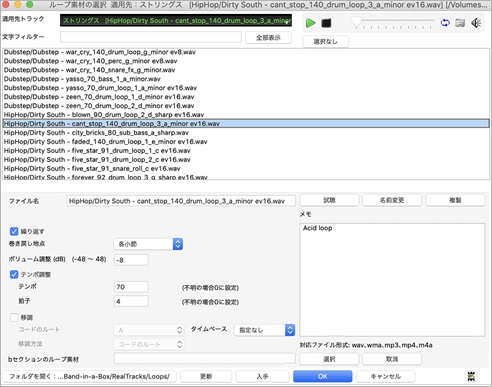Image resolution: width=492 pixels, height=387 pixels.
Task: Click the キャンセル button
Action: [386, 376]
